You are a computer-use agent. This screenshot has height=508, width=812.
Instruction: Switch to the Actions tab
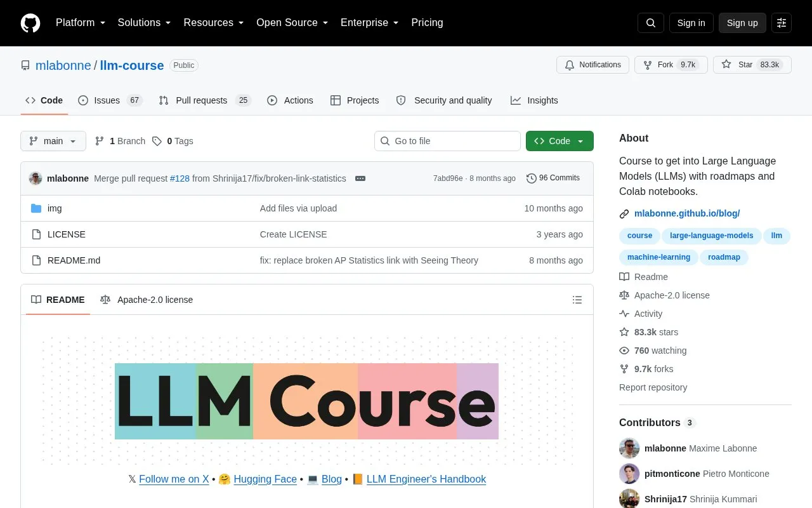click(x=290, y=100)
